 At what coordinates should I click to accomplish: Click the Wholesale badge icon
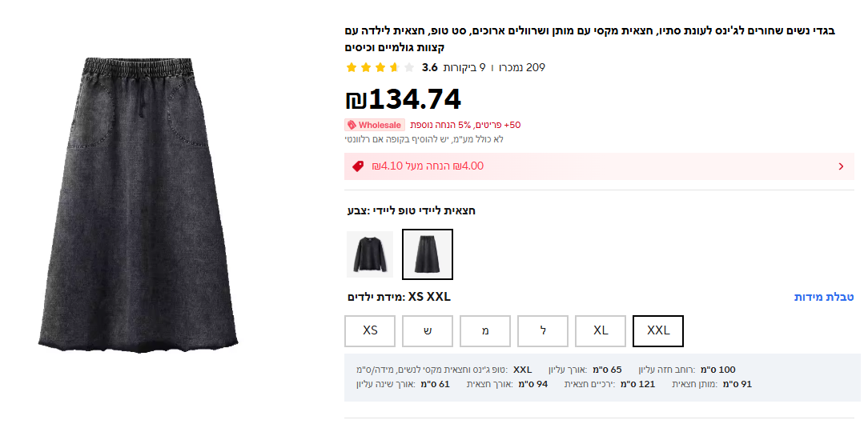tap(374, 125)
